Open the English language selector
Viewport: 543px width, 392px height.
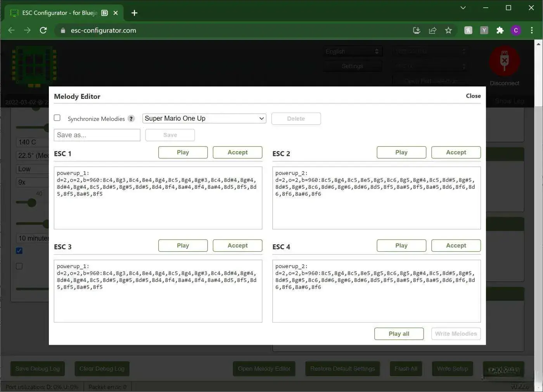pos(352,51)
